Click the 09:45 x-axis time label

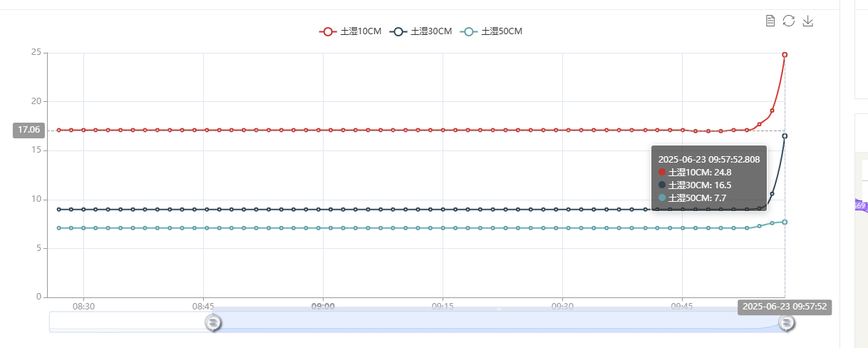(682, 306)
